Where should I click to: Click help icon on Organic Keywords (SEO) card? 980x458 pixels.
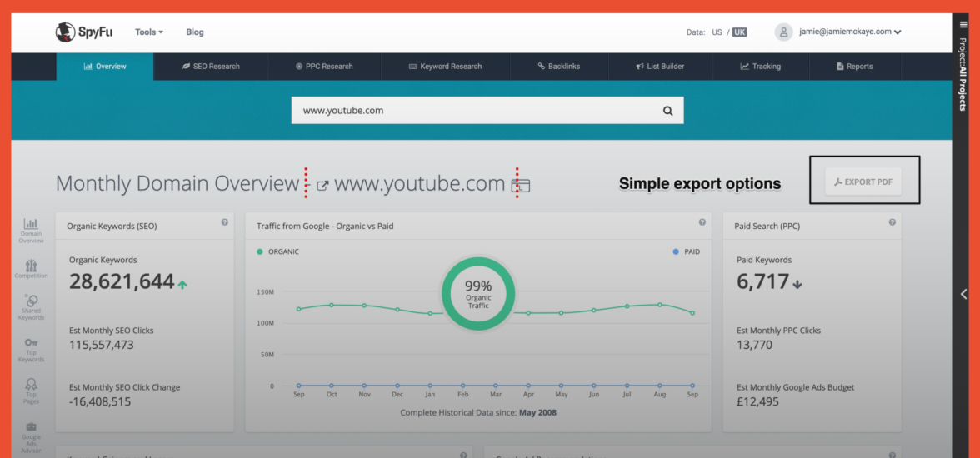click(x=224, y=222)
